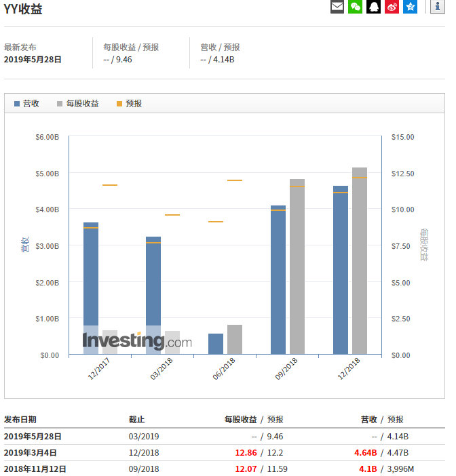The height and width of the screenshot is (476, 456).
Task: Open the info icon at top right
Action: pyautogui.click(x=438, y=7)
